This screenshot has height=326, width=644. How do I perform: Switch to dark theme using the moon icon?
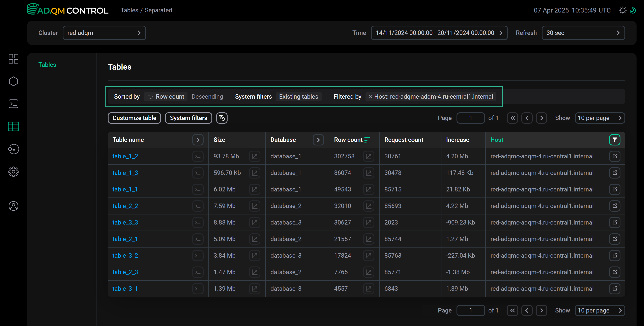click(633, 10)
